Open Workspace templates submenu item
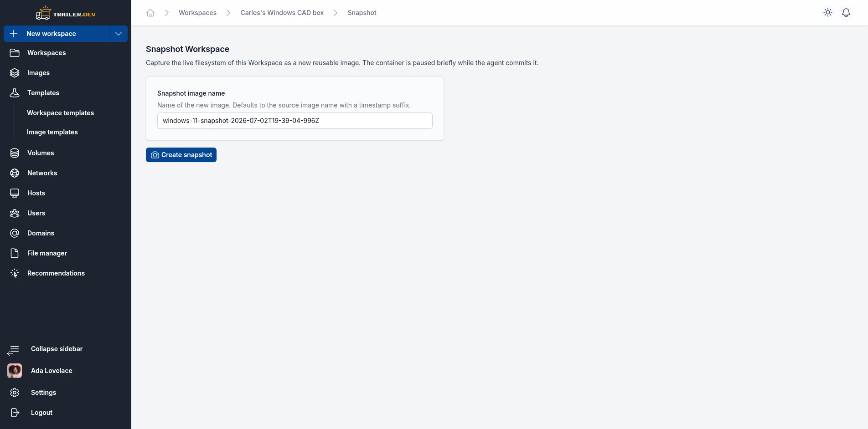This screenshot has width=868, height=429. coord(60,113)
